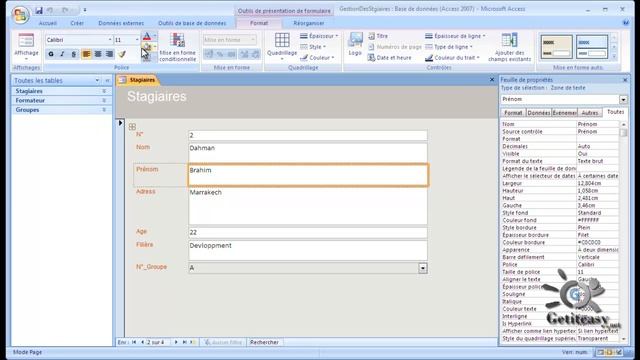Click the Nom field containing Dahman
The height and width of the screenshot is (360, 640).
[308, 153]
